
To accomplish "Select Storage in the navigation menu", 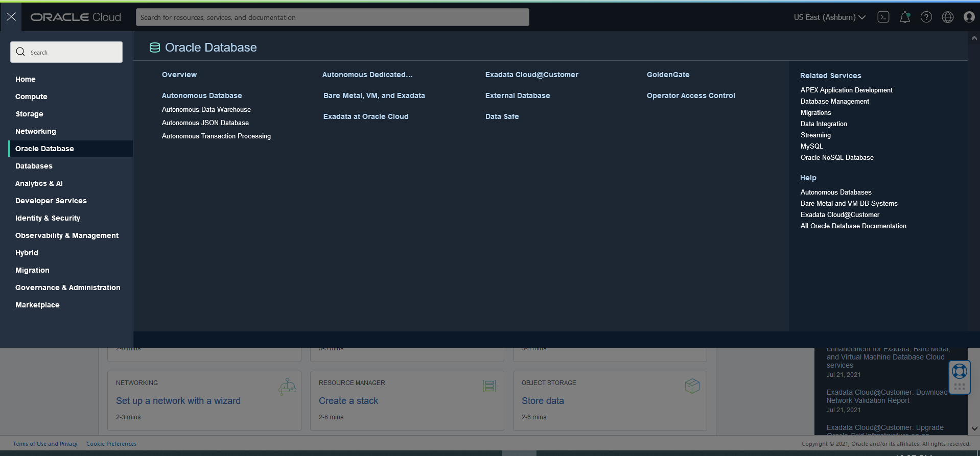I will [x=29, y=114].
